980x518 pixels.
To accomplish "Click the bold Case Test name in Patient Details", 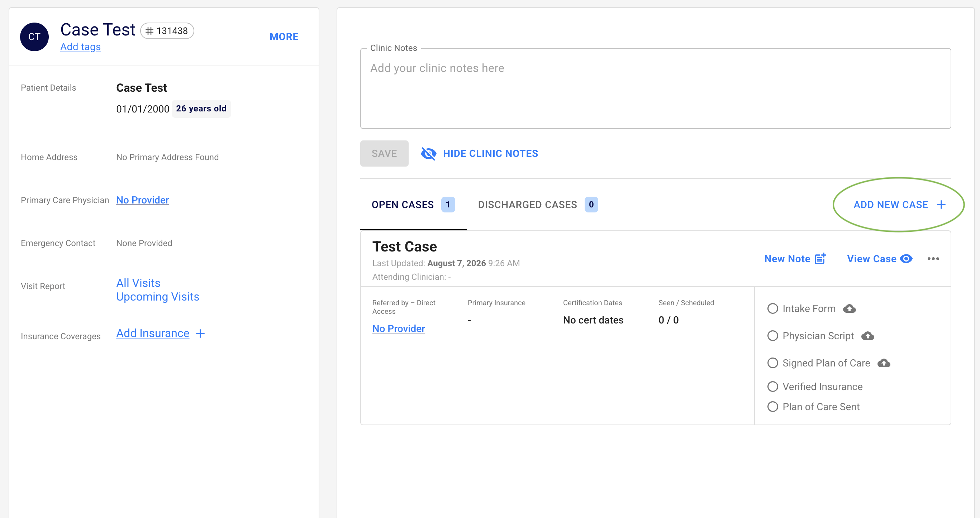I will click(x=141, y=88).
